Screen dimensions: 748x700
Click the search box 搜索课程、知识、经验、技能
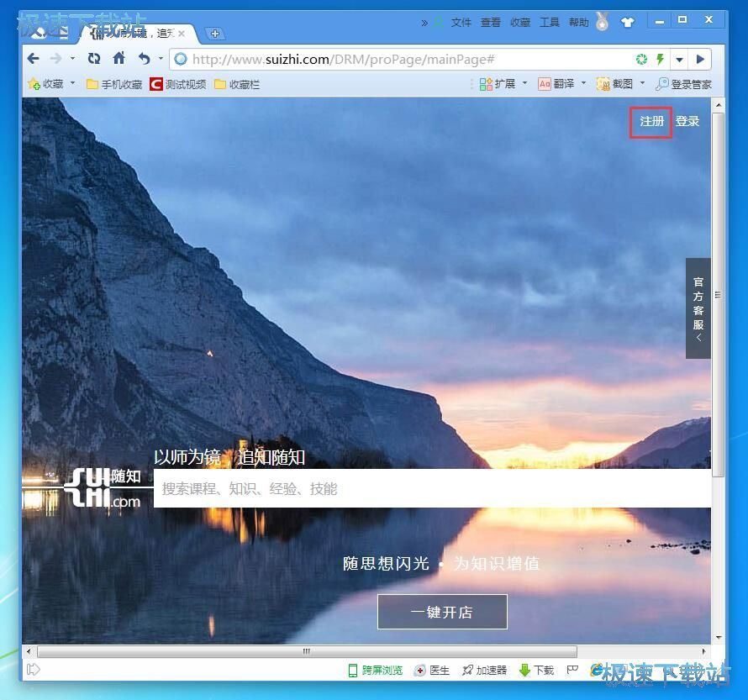pyautogui.click(x=432, y=488)
